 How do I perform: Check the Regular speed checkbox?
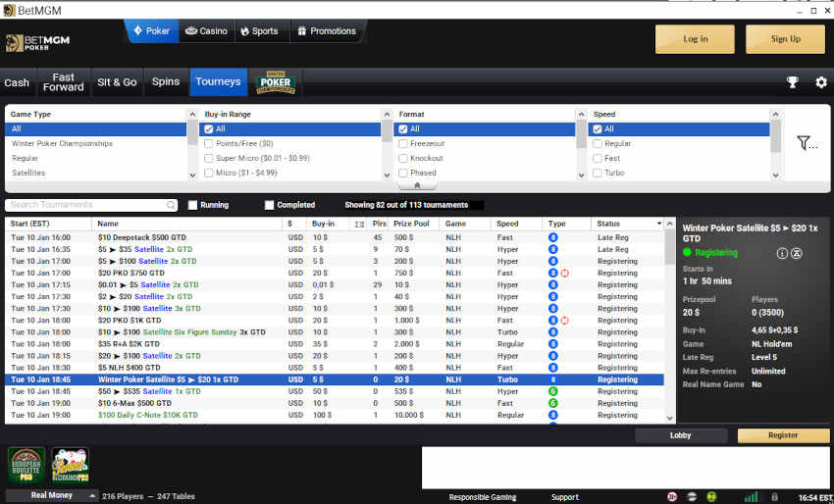tap(598, 143)
